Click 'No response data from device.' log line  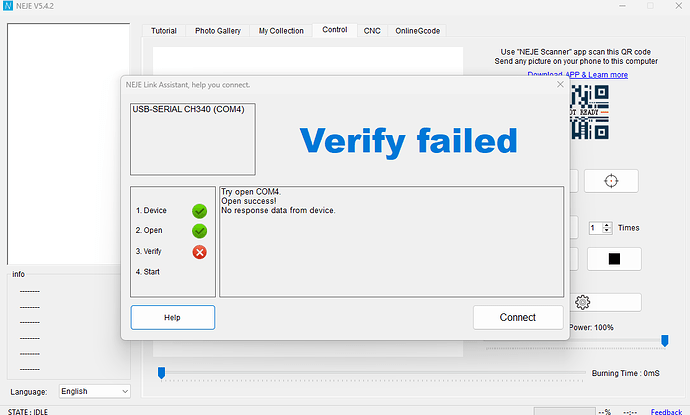tap(278, 210)
